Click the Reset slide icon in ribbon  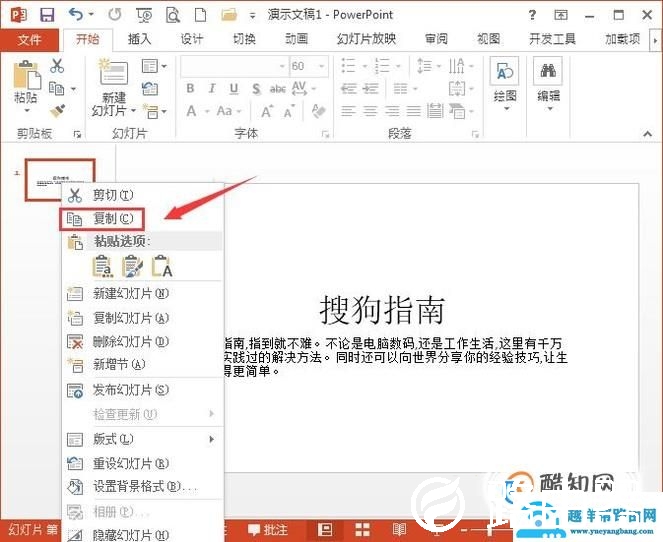point(150,89)
